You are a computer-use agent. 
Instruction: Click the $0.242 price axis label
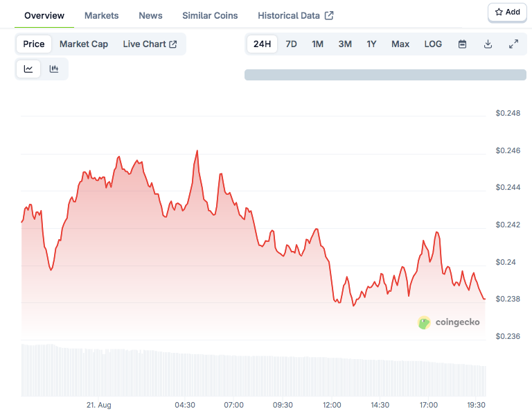coord(508,225)
